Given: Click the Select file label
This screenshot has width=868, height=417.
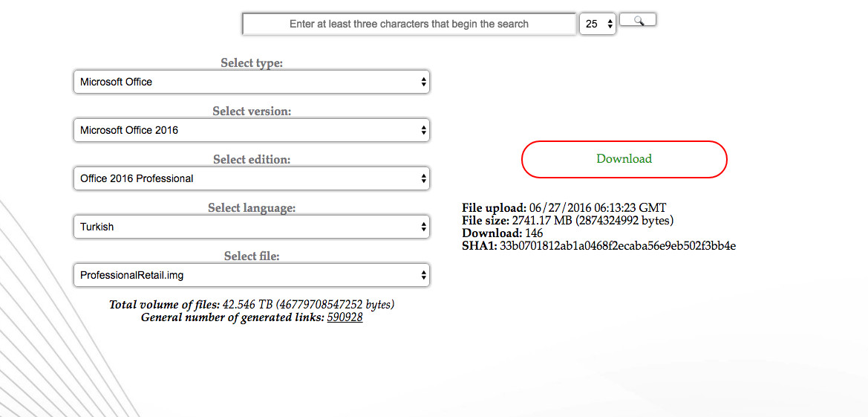Looking at the screenshot, I should click(x=252, y=256).
